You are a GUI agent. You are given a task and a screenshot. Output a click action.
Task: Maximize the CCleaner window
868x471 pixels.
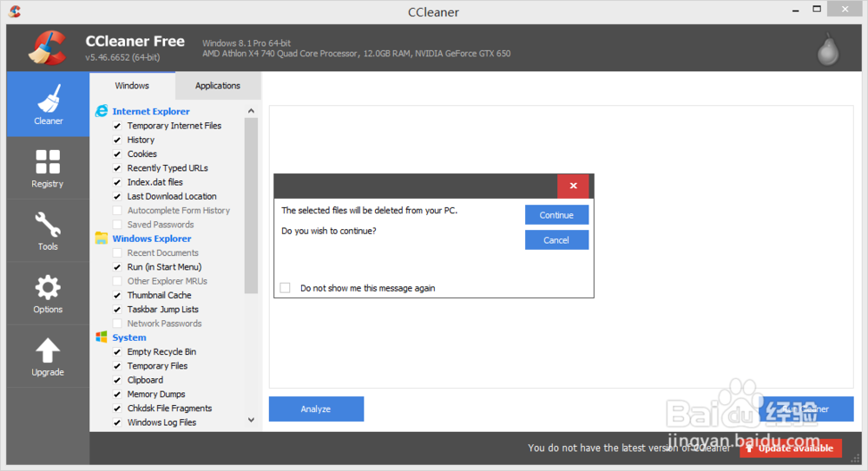coord(817,9)
